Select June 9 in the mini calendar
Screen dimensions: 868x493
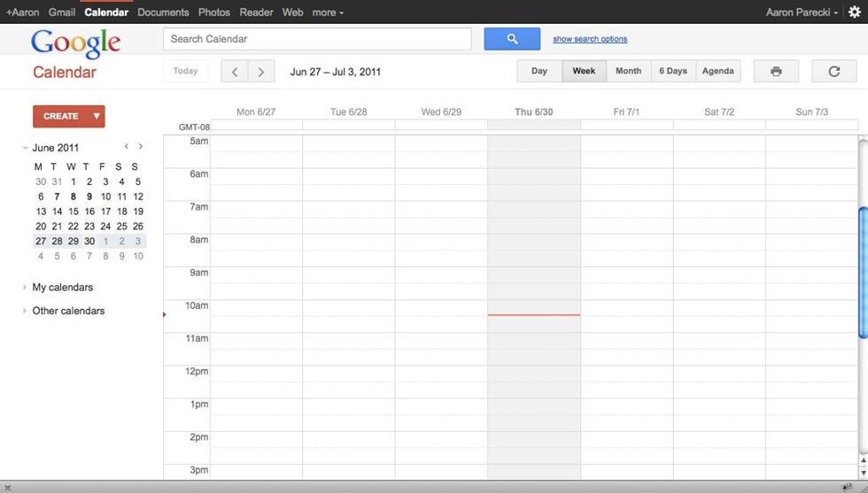point(89,196)
